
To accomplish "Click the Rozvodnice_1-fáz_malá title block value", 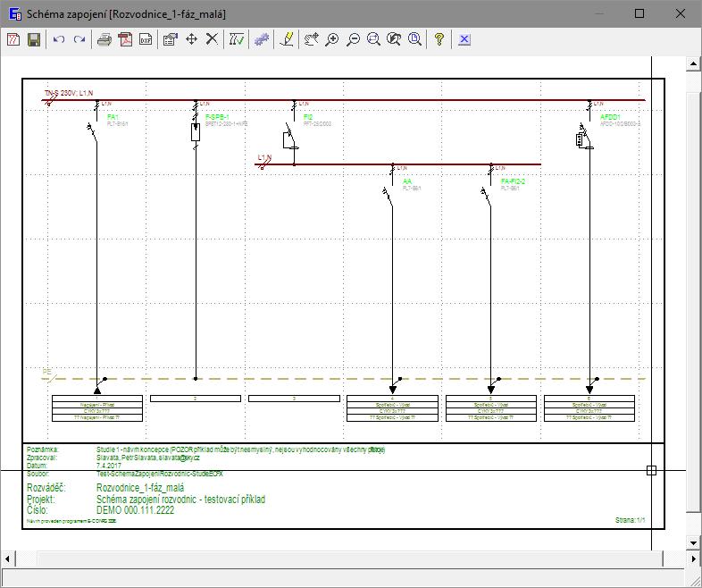I will [140, 488].
